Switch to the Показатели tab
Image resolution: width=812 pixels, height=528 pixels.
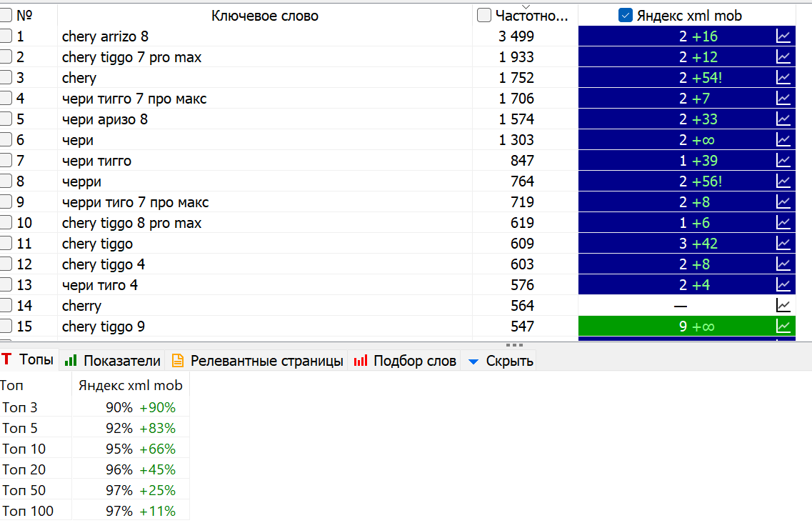click(112, 361)
